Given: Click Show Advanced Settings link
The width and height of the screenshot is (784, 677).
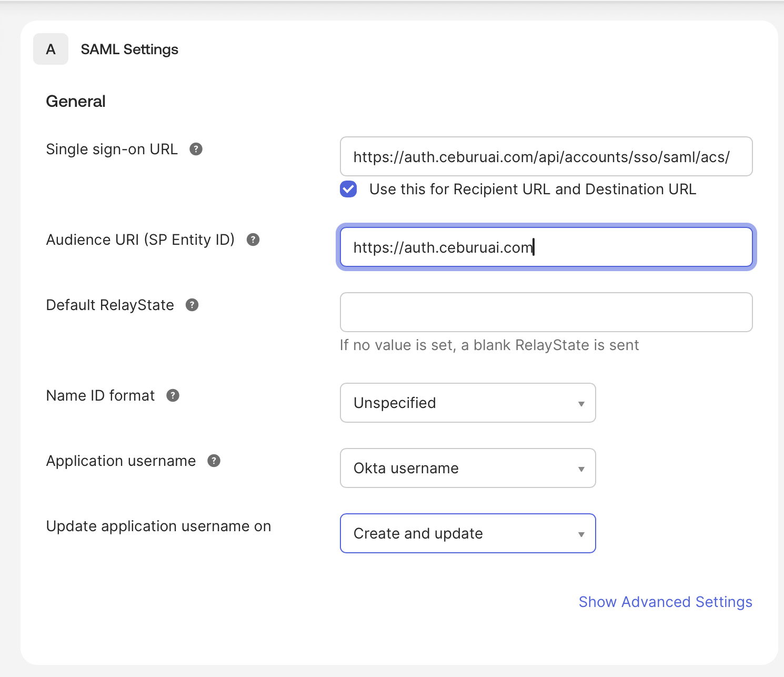Looking at the screenshot, I should pos(666,602).
